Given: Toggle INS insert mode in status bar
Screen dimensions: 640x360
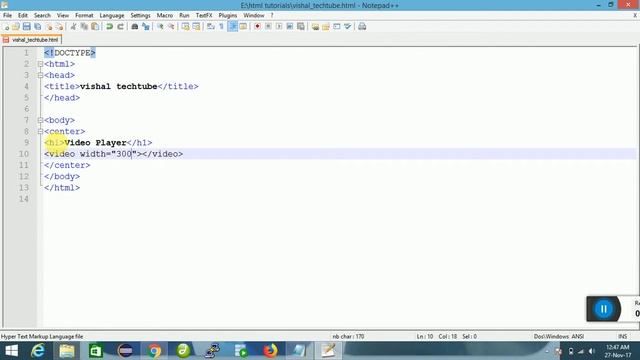Looking at the screenshot, I should 622,336.
